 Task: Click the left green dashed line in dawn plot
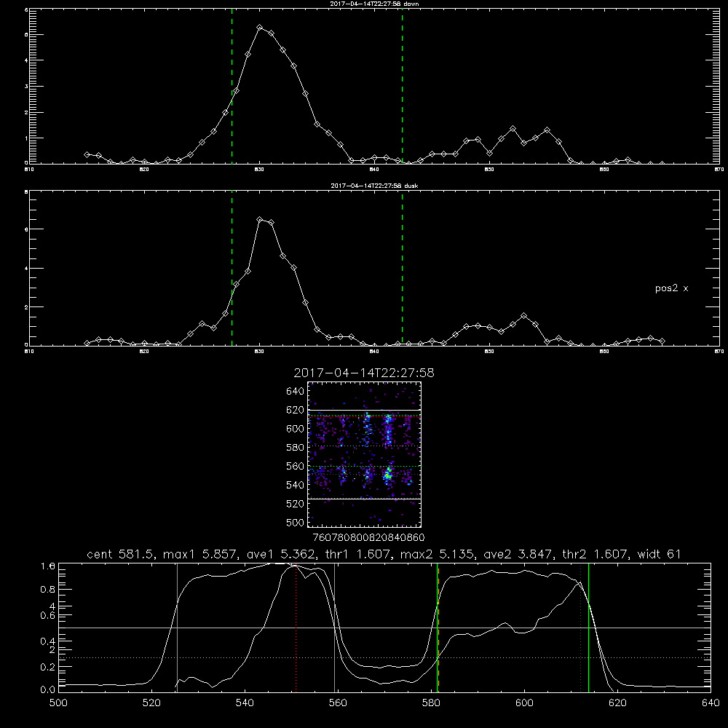232,86
